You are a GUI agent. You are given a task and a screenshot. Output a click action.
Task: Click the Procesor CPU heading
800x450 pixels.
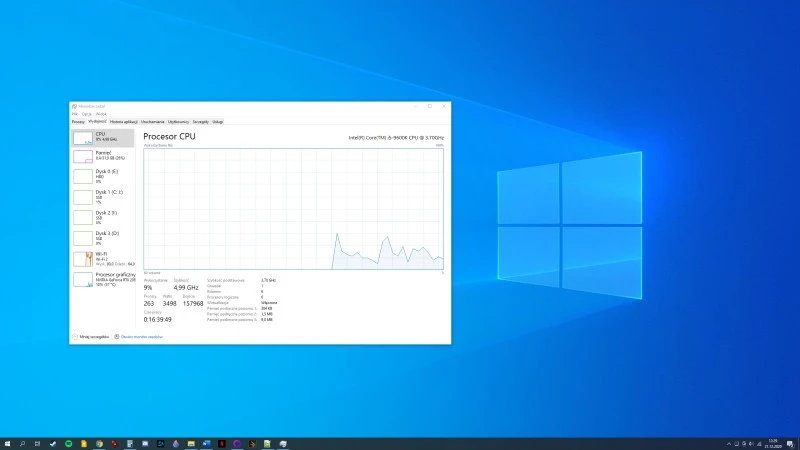click(169, 136)
